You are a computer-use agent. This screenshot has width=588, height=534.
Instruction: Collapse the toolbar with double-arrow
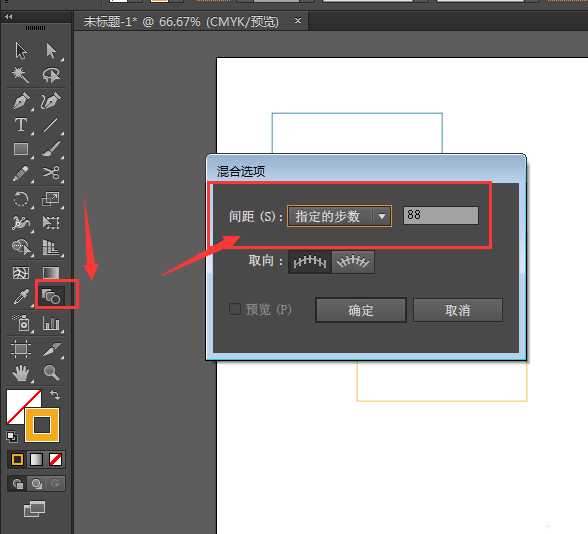[9, 16]
